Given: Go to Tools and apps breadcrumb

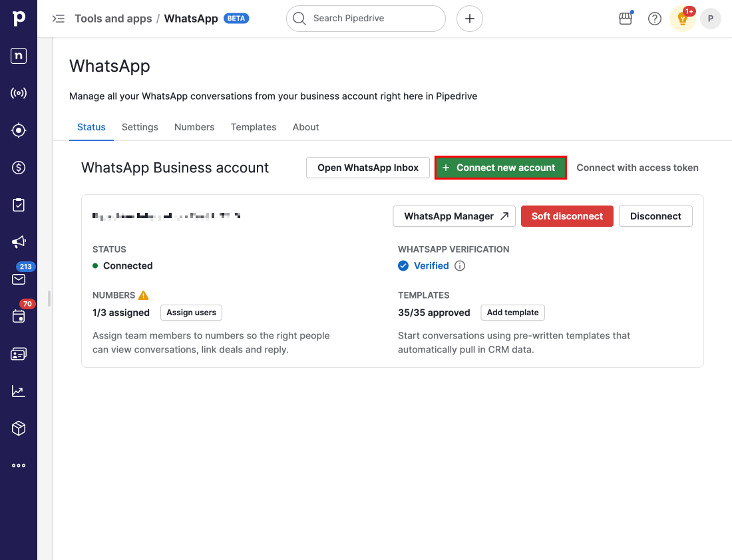Looking at the screenshot, I should [x=113, y=19].
